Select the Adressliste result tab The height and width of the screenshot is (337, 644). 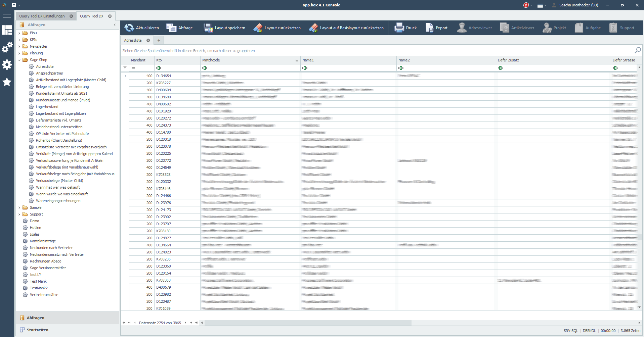pos(133,40)
